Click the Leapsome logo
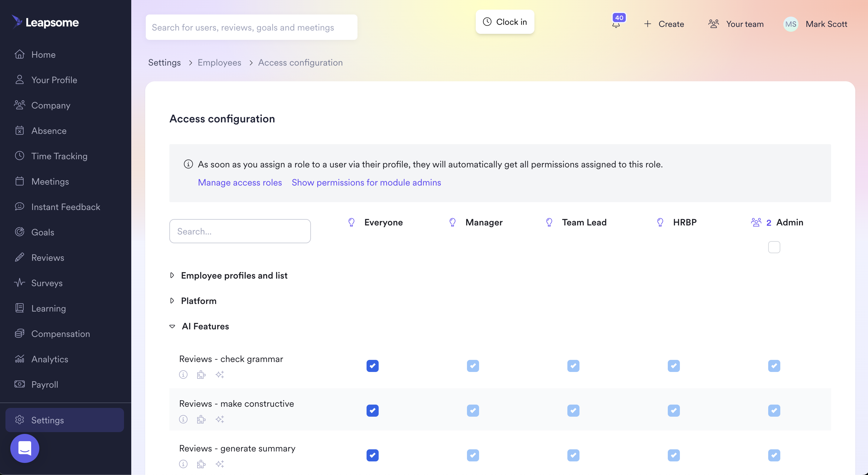Image resolution: width=868 pixels, height=475 pixels. [45, 22]
